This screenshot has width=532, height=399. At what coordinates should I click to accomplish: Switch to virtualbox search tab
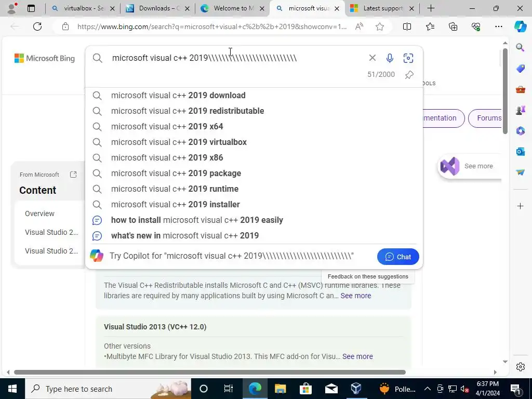83,8
